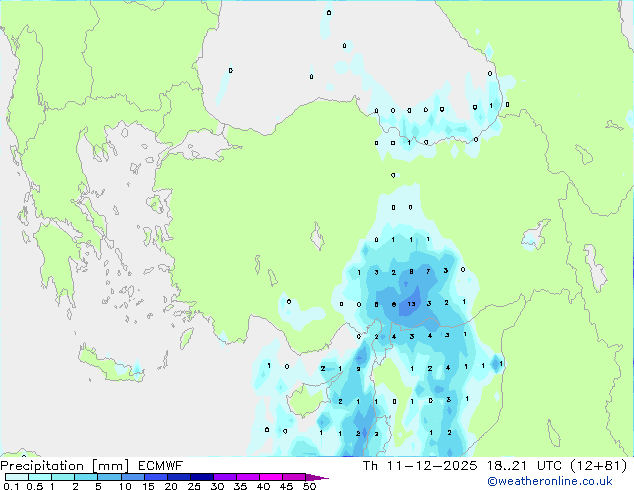Select the 35–40 mm magenta legend swatch
This screenshot has height=490, width=634.
tap(247, 477)
